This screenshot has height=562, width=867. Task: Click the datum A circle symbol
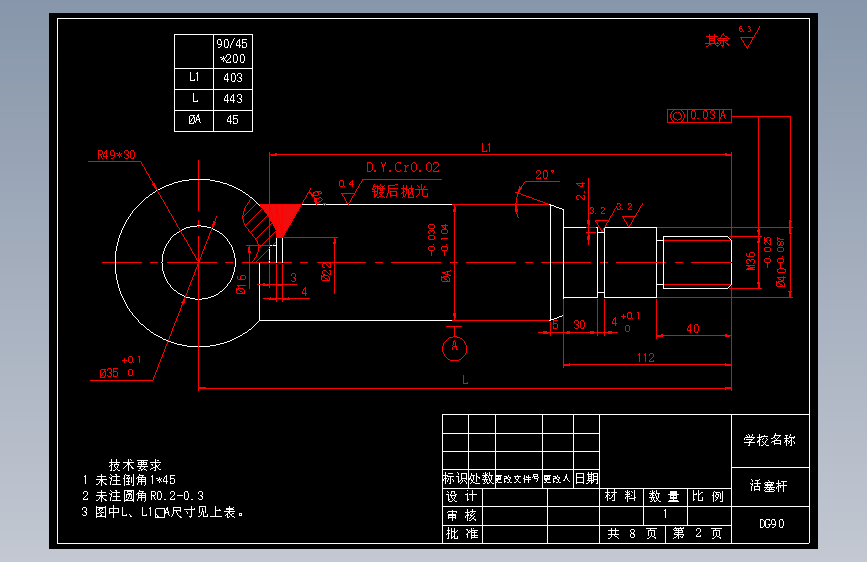(455, 348)
